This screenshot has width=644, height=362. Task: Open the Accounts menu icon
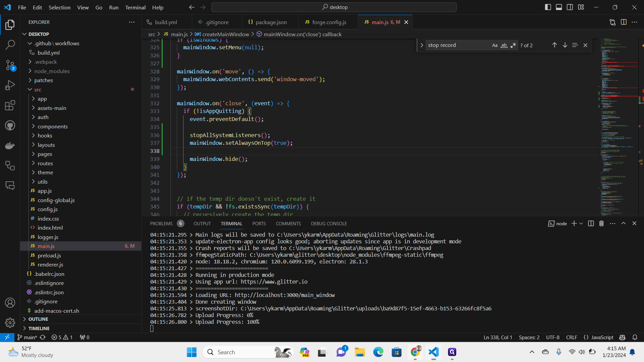click(10, 303)
